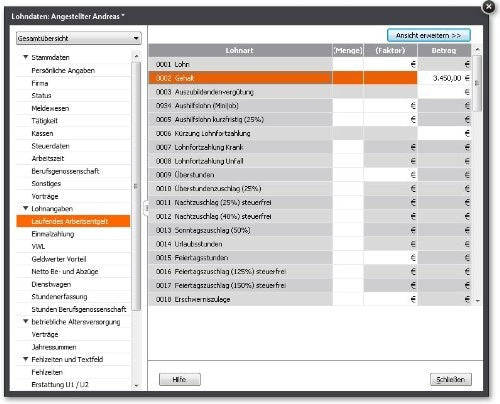The width and height of the screenshot is (500, 404).
Task: Select Tätigkeit entry
Action: point(73,121)
